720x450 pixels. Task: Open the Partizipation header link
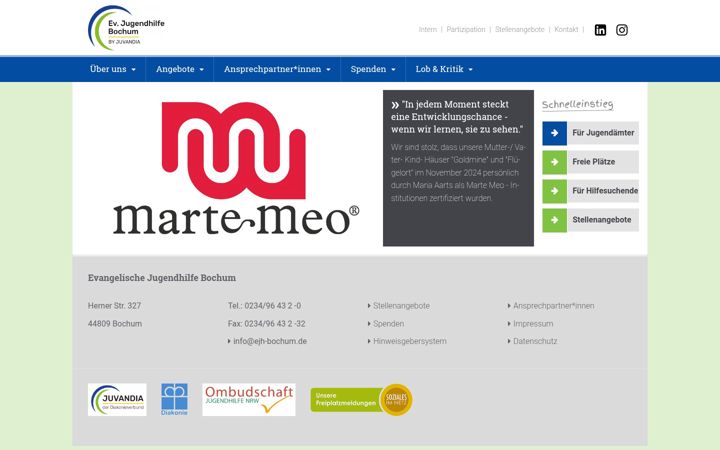coord(466,29)
